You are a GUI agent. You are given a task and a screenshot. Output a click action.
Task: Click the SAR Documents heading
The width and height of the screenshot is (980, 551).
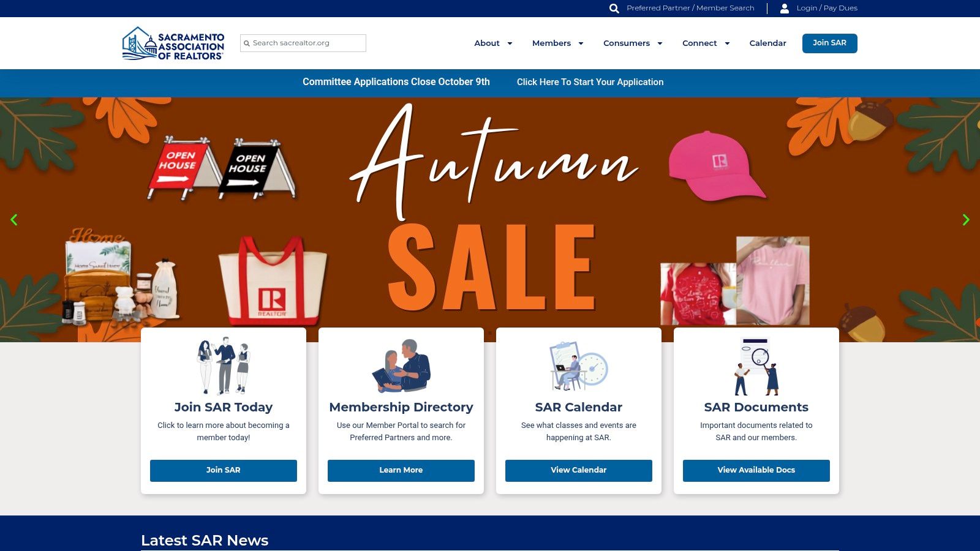[x=756, y=407]
